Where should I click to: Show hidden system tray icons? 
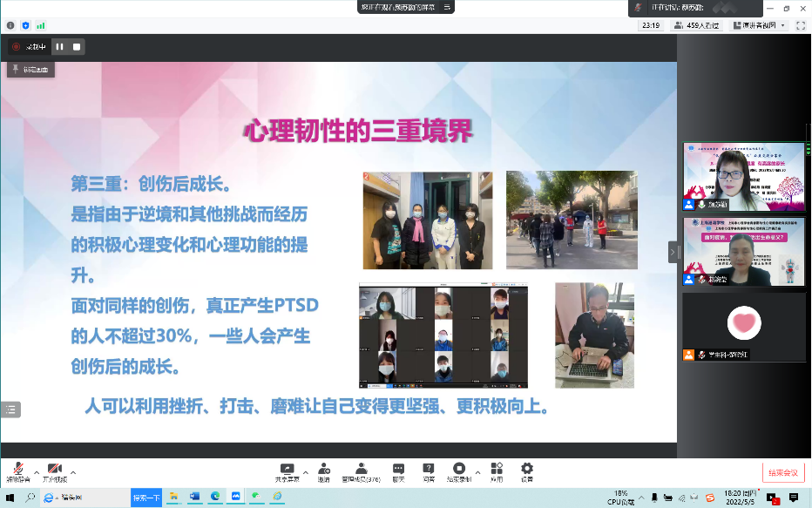(x=641, y=498)
